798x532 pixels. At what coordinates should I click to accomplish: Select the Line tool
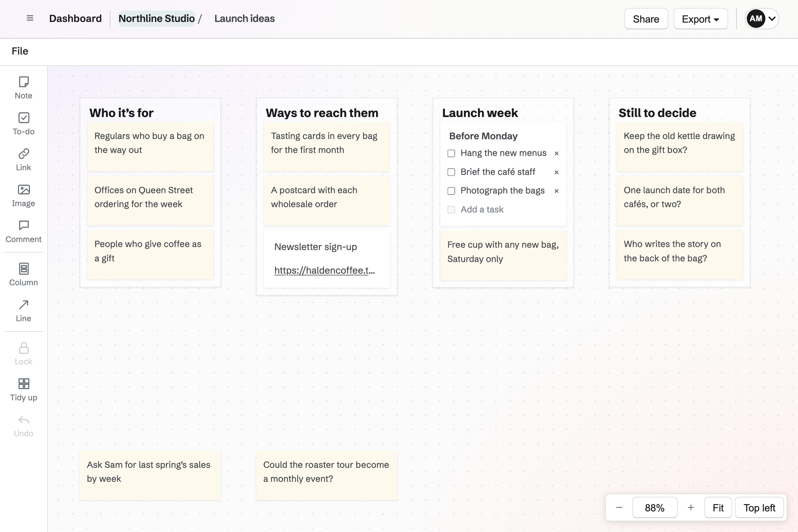(x=23, y=311)
